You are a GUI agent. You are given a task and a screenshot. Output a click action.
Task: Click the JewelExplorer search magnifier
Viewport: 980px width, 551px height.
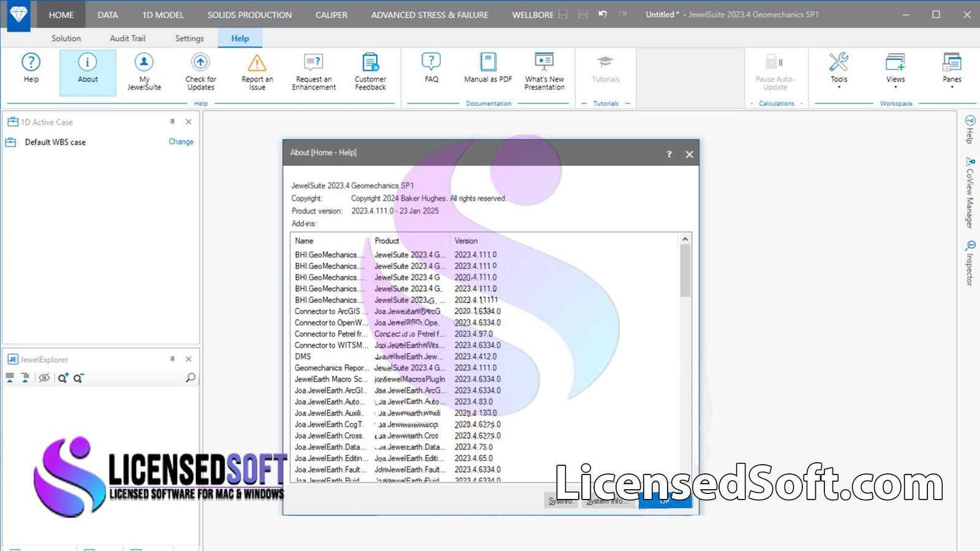click(190, 378)
